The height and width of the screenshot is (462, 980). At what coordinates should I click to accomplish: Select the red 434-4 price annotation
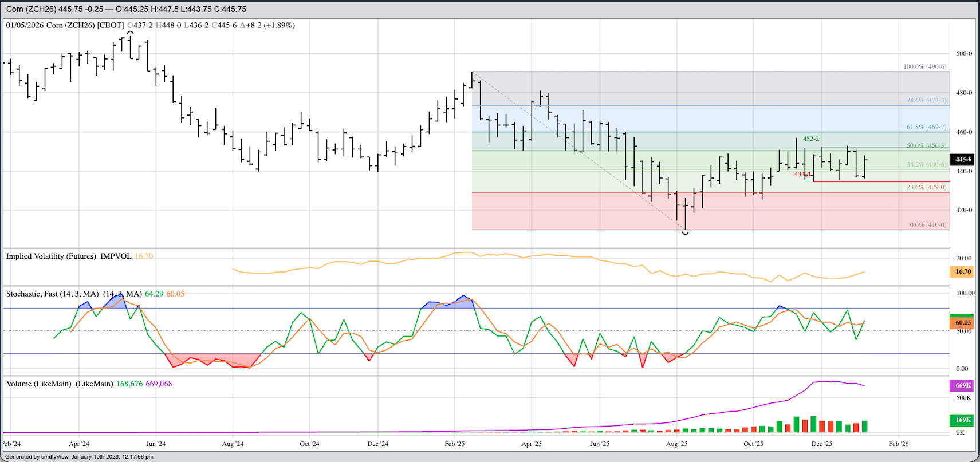click(802, 174)
